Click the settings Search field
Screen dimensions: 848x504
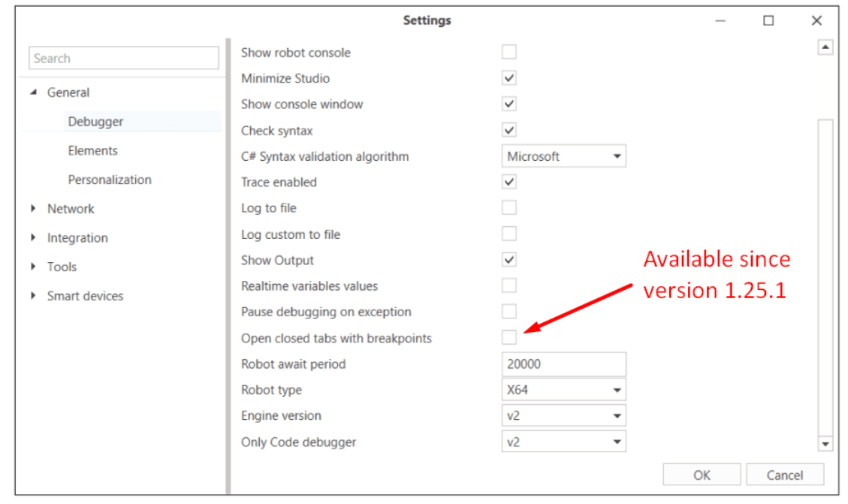[124, 59]
